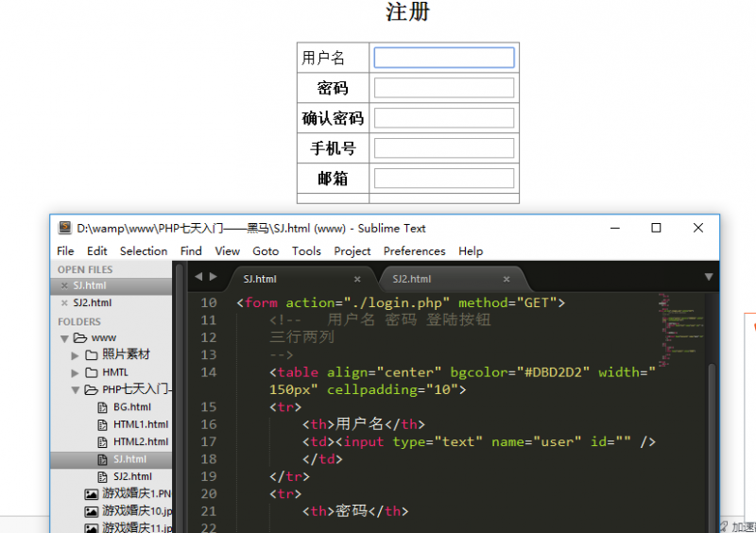Open the Preferences menu
Image resolution: width=756 pixels, height=533 pixels.
[x=414, y=251]
